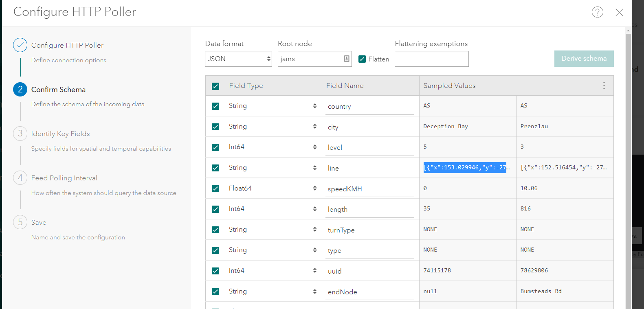The width and height of the screenshot is (644, 309).
Task: Edit the length field name
Action: (x=370, y=210)
